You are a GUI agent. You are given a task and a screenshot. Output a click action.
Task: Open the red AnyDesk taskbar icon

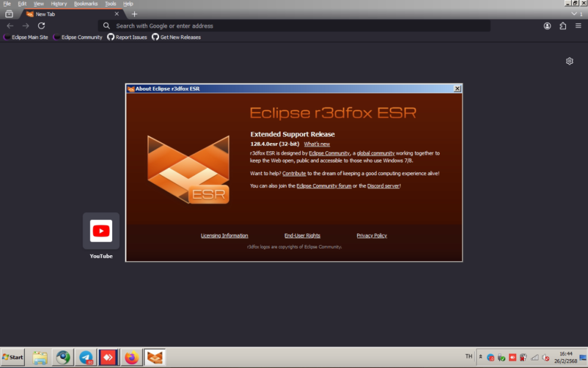[109, 357]
